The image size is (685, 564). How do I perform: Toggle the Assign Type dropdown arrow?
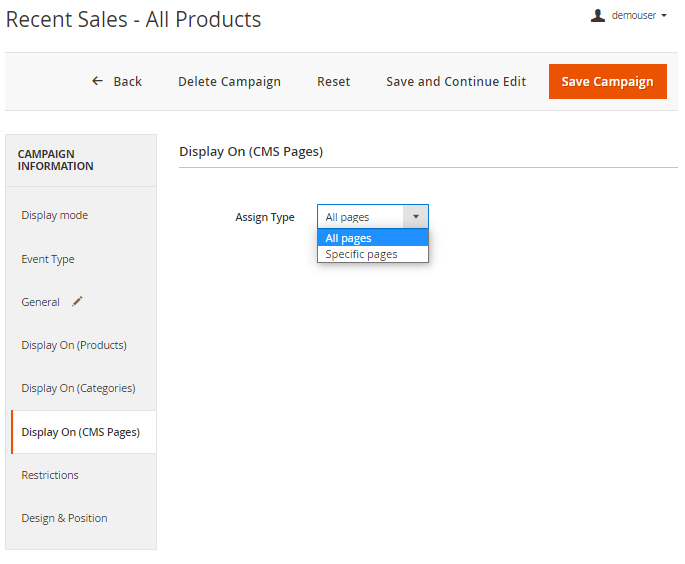(415, 217)
